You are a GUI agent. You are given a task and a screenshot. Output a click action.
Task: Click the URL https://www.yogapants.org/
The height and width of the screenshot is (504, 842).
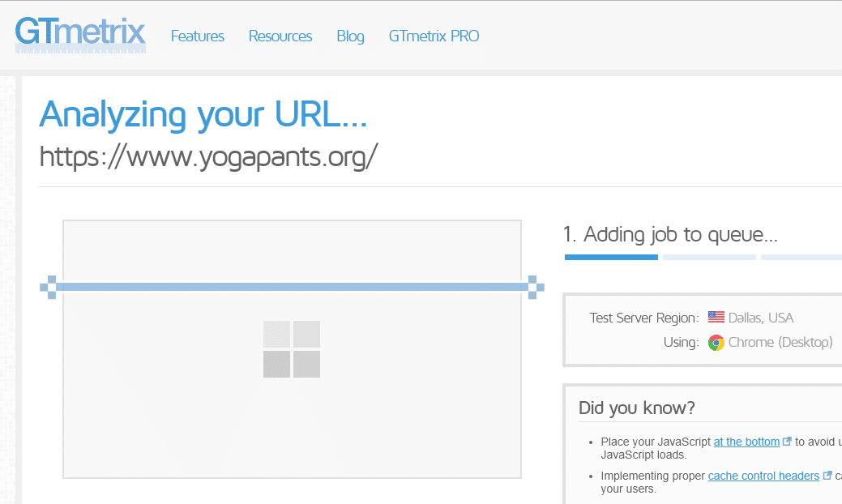tap(209, 156)
